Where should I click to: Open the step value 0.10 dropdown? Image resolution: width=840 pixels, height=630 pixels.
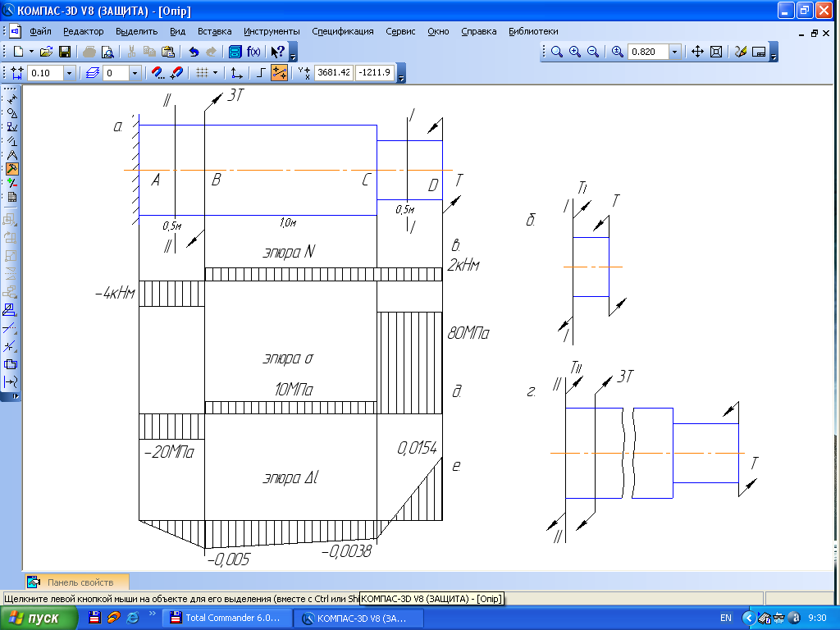click(69, 73)
